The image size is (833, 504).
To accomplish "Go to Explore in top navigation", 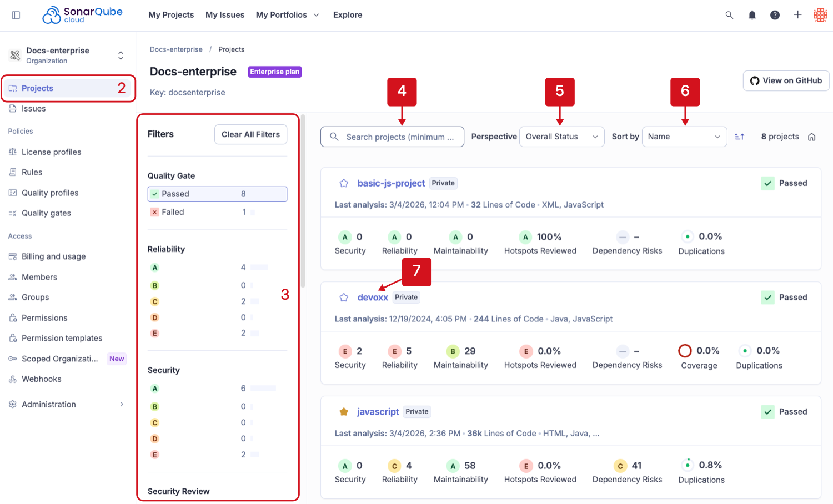I will coord(348,15).
